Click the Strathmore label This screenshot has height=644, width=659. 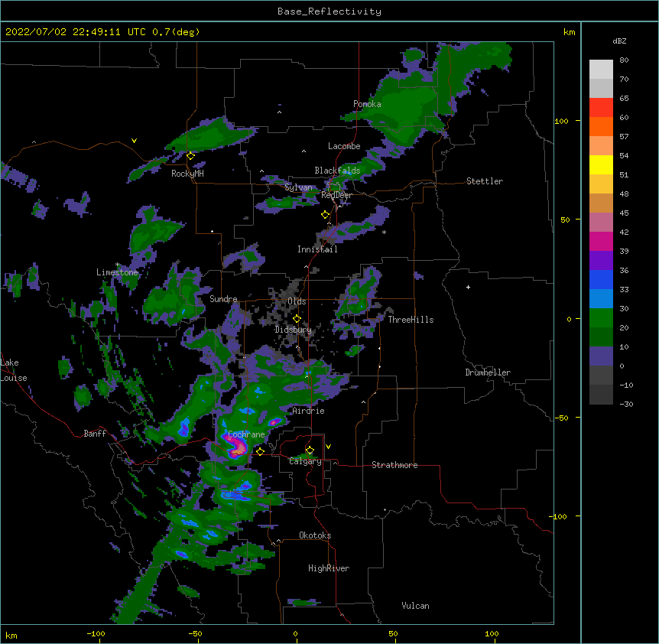(394, 465)
